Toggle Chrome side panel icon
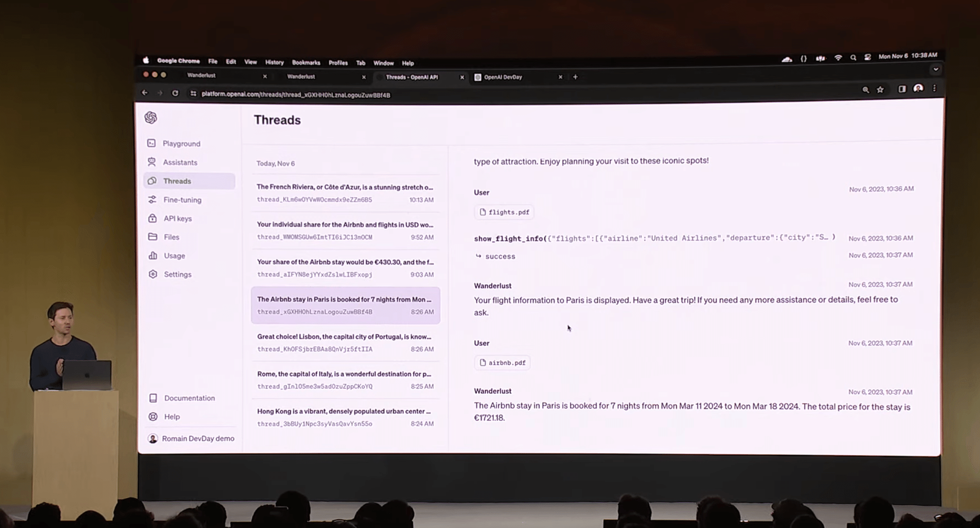 pyautogui.click(x=902, y=89)
